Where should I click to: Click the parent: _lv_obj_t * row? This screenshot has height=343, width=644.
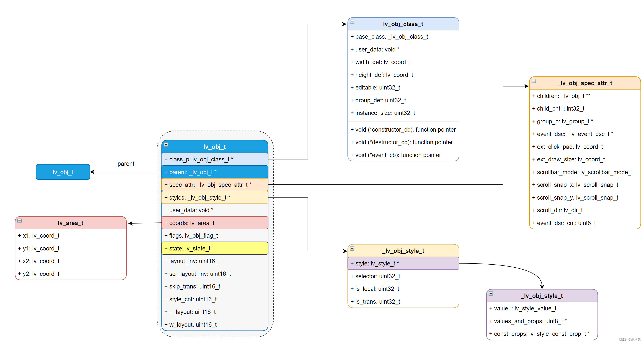pos(214,172)
